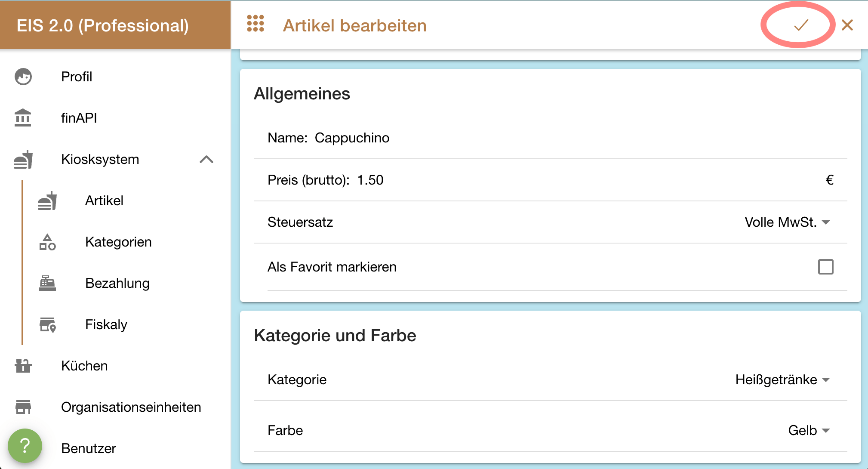
Task: Click the Fiskaly store icon
Action: tap(47, 324)
